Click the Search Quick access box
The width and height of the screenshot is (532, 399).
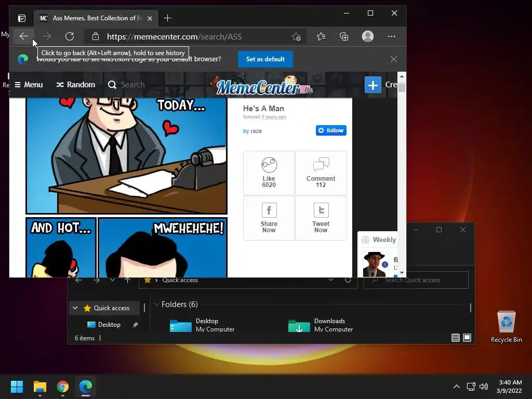[x=416, y=280]
